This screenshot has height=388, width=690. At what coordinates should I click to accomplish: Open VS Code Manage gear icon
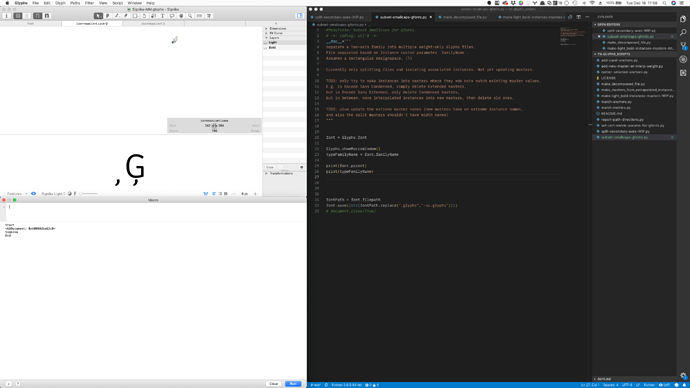pos(683,376)
